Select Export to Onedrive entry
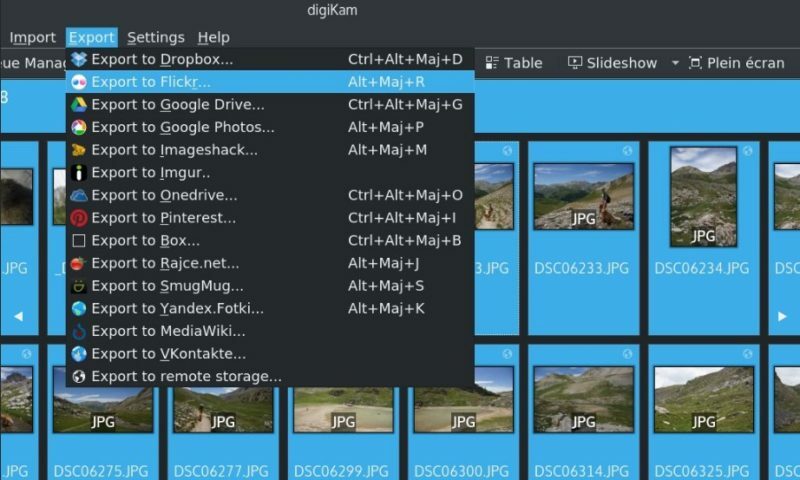Screen dimensions: 800x480 (270, 195)
